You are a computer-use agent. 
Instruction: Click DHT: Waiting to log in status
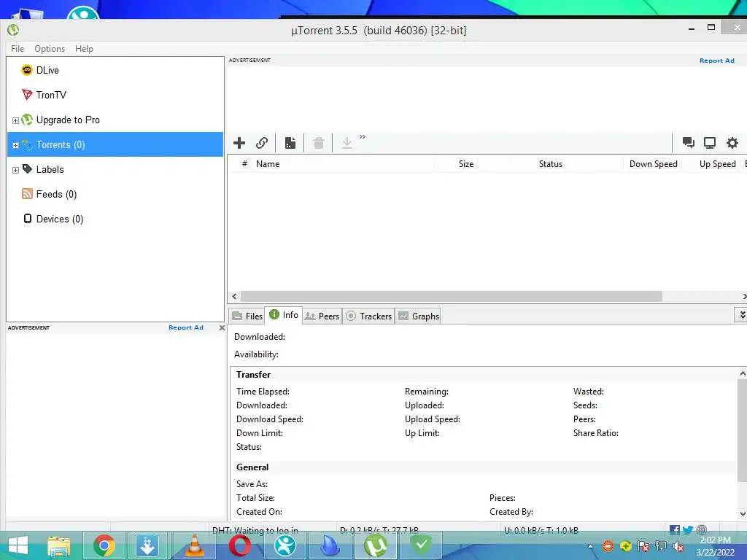(x=255, y=530)
